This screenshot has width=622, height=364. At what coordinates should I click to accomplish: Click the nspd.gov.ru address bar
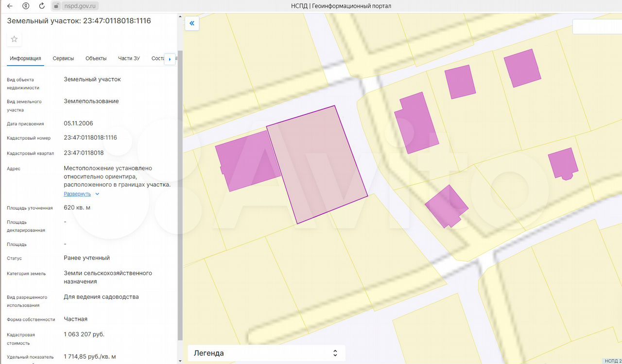(80, 6)
